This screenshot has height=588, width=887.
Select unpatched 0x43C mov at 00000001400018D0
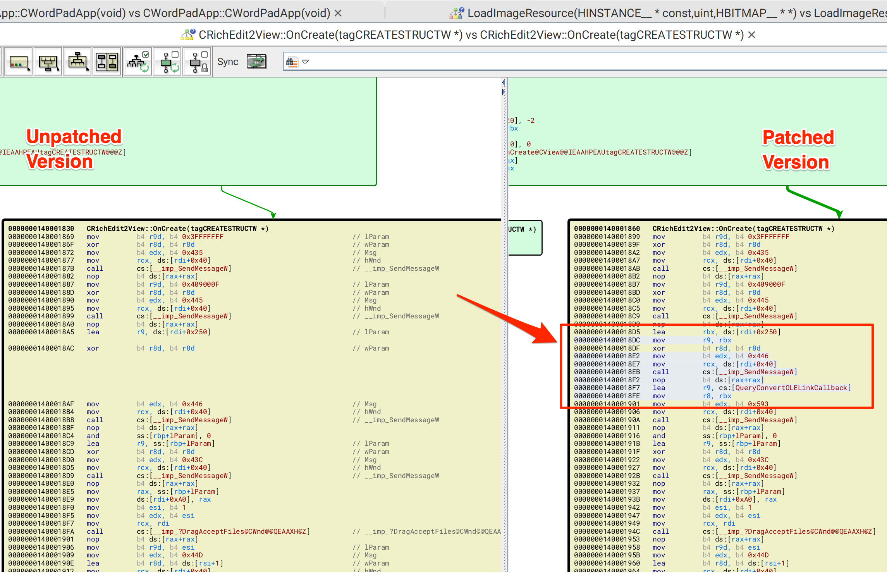pos(105,460)
